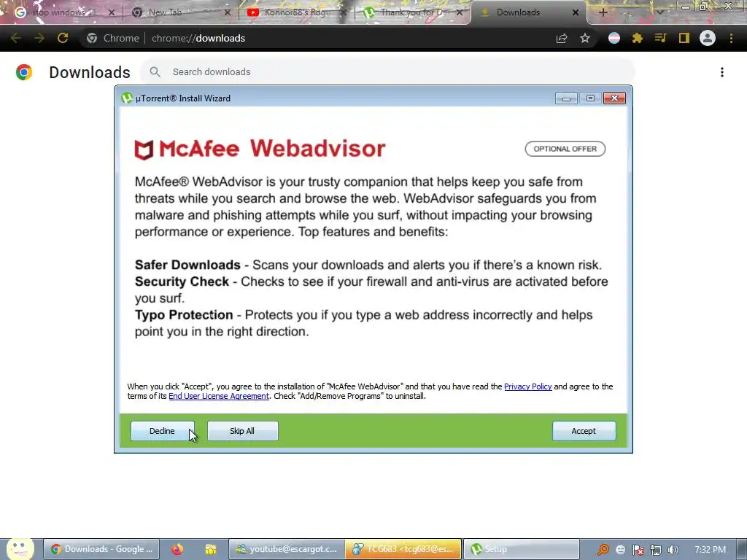Click the OPTIONAL OFFER badge
Screen dimensions: 747x560
click(565, 149)
